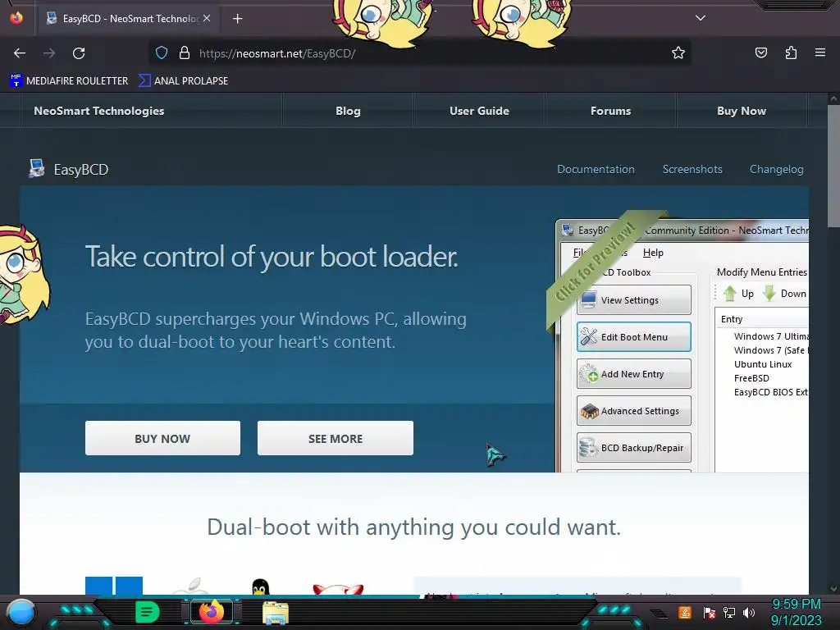
Task: Click View Settings in the preview screenshot
Action: click(x=634, y=300)
